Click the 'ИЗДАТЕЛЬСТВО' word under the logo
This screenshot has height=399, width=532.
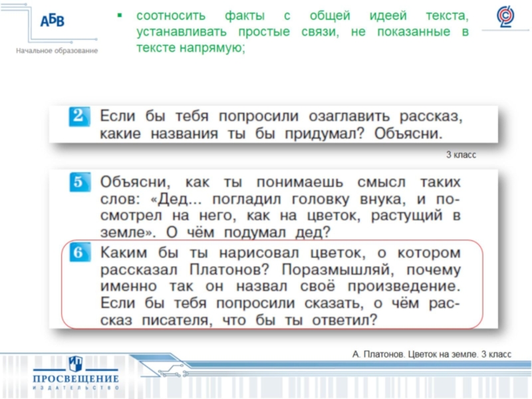click(x=76, y=388)
